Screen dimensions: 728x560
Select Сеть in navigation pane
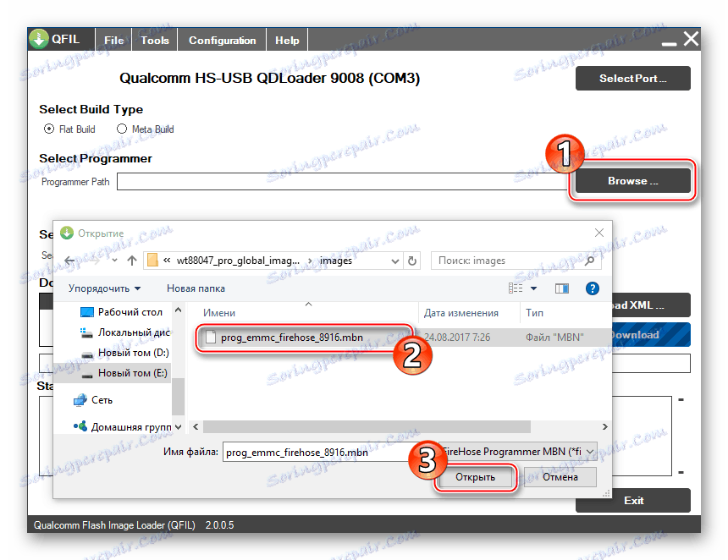point(93,400)
